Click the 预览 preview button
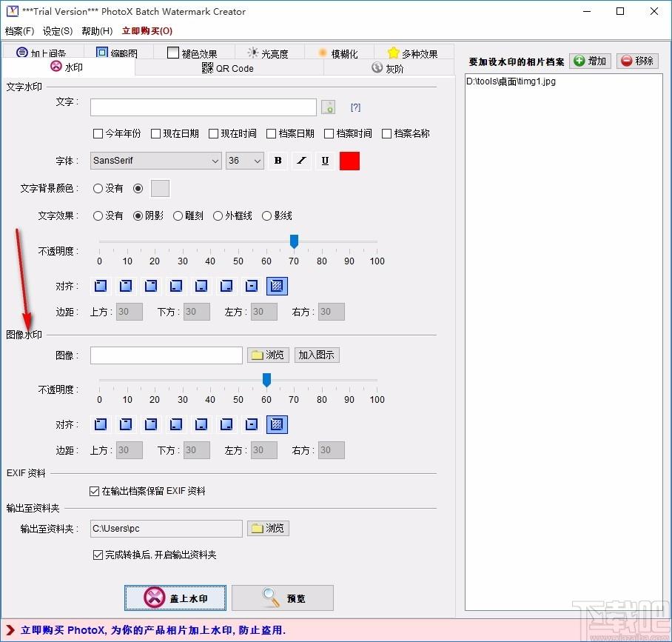Viewport: 672px width, 642px height. tap(283, 598)
